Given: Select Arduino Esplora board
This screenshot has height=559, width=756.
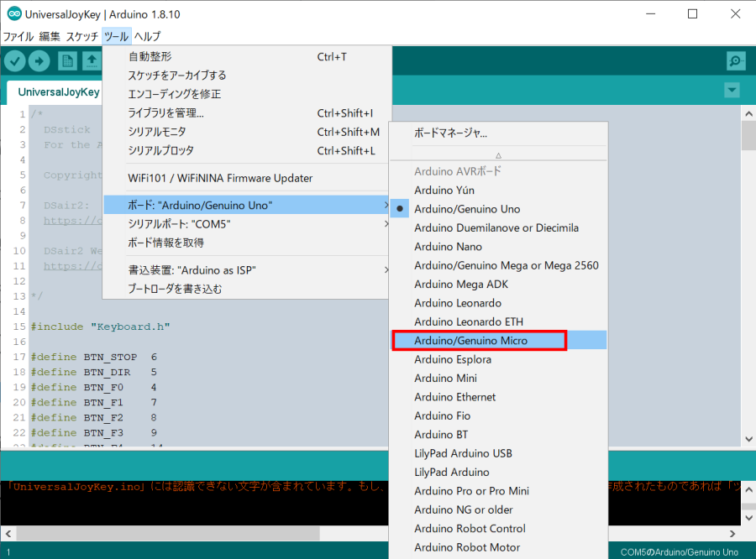Looking at the screenshot, I should click(x=498, y=359).
